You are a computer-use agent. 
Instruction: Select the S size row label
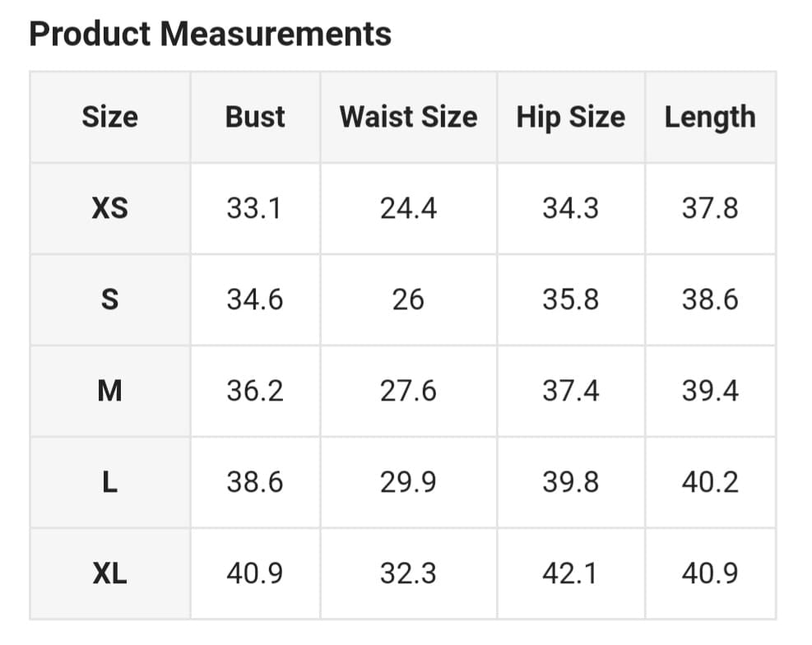coord(109,299)
